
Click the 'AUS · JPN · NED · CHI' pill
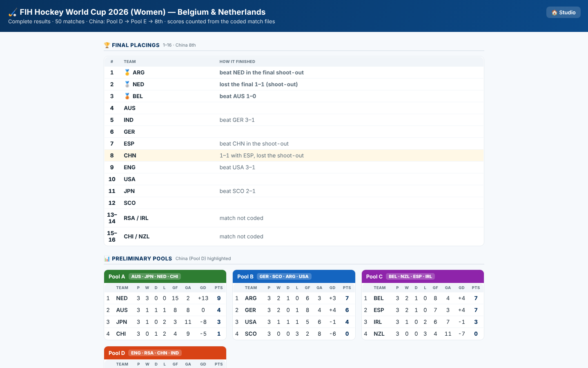(155, 276)
